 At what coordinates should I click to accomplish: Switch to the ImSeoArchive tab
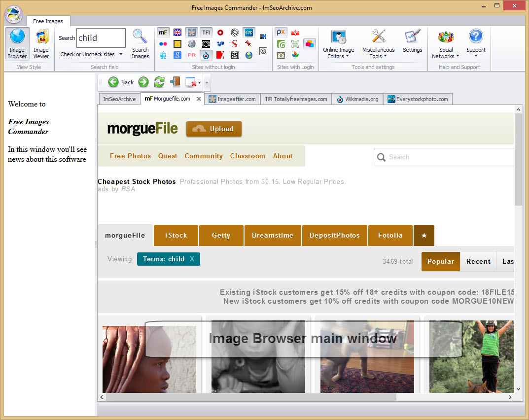[119, 99]
